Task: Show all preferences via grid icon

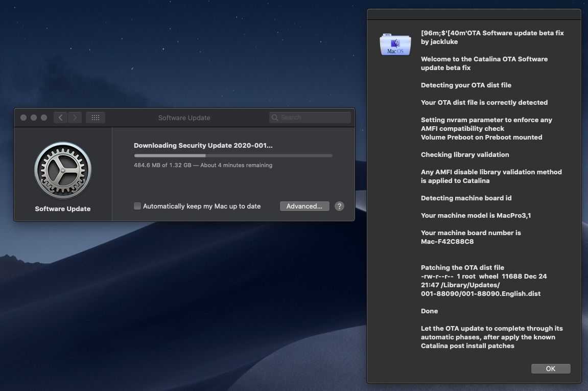Action: 95,118
